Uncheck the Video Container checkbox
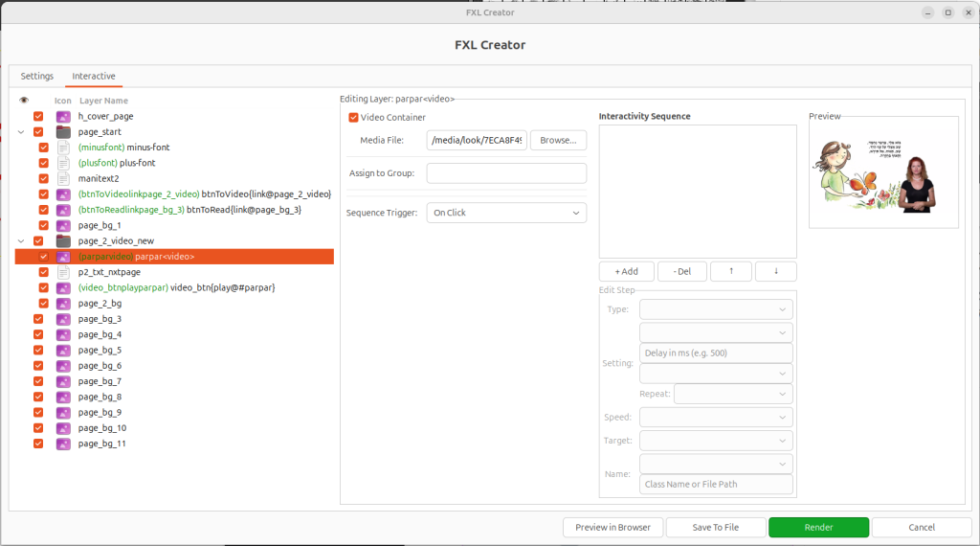The height and width of the screenshot is (546, 980). click(x=353, y=118)
